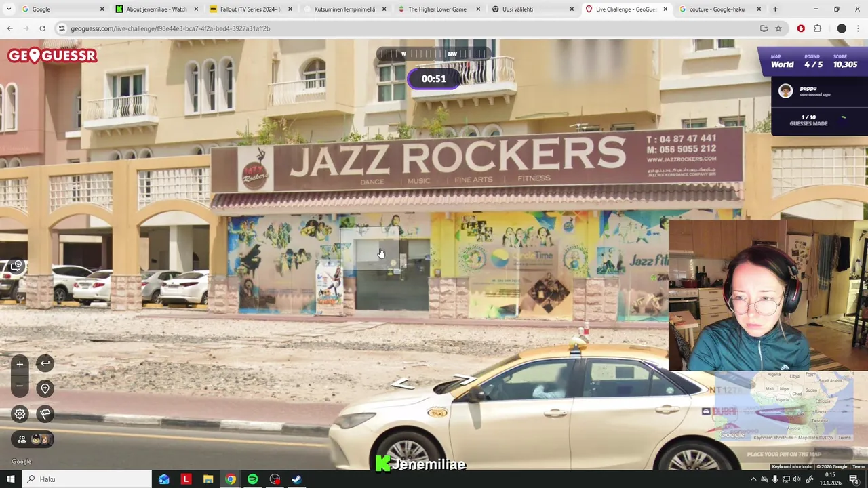Open network icon in system tray
The image size is (868, 488).
(x=787, y=479)
